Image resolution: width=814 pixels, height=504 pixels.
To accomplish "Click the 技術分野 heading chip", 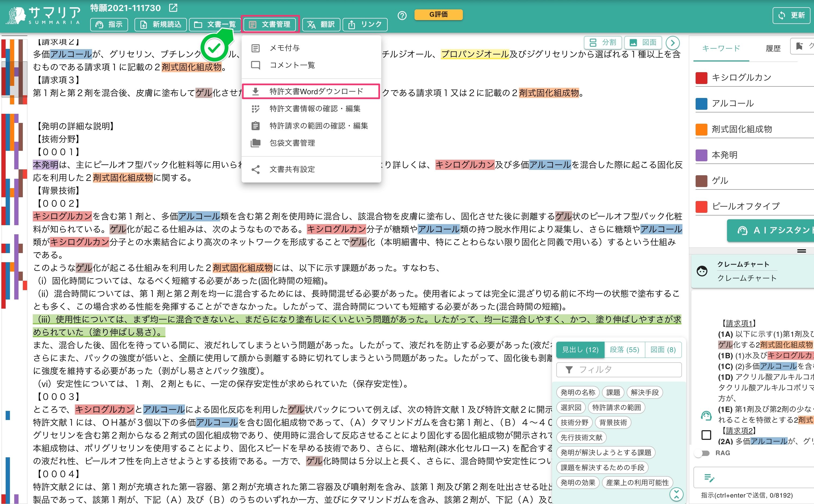I will tap(574, 423).
